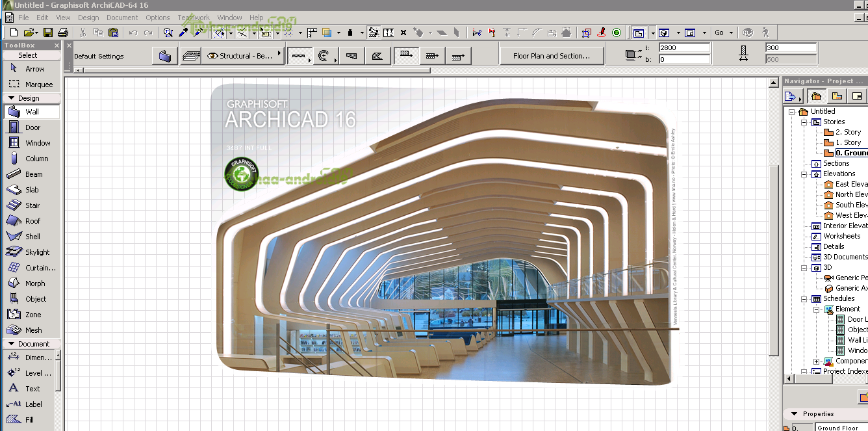Open the Edit menu
The height and width of the screenshot is (431, 868).
(42, 18)
